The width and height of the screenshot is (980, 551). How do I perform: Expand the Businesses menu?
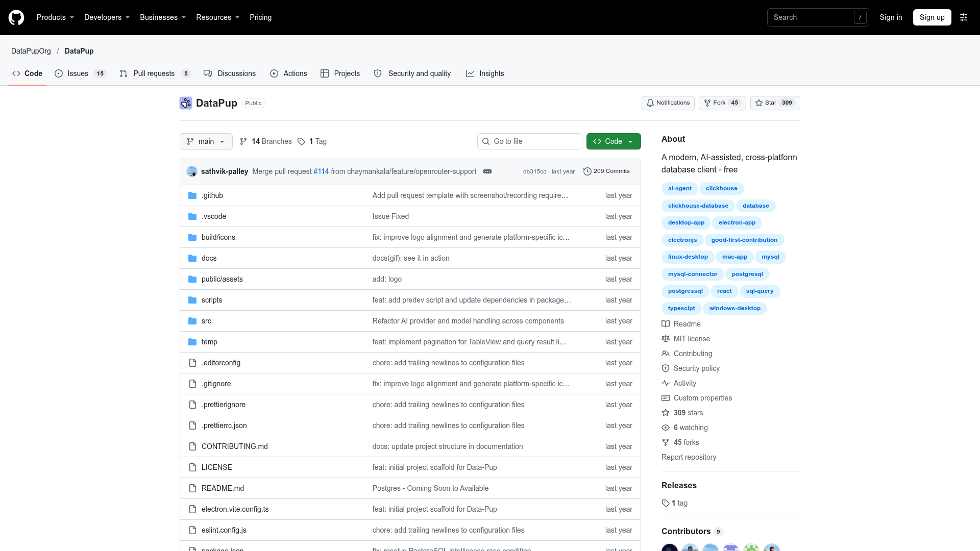[x=163, y=17]
